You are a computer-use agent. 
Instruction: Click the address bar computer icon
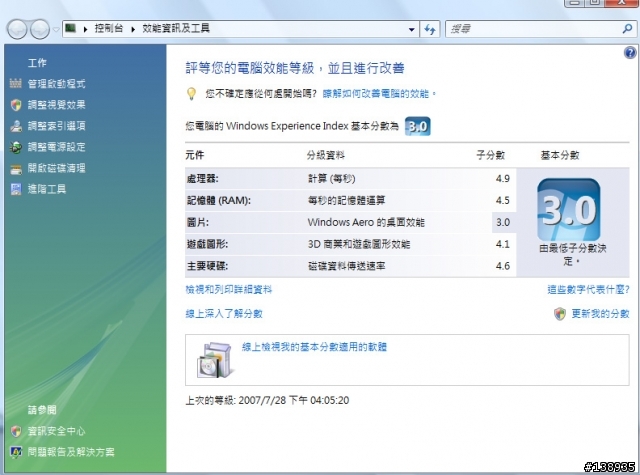coord(71,28)
